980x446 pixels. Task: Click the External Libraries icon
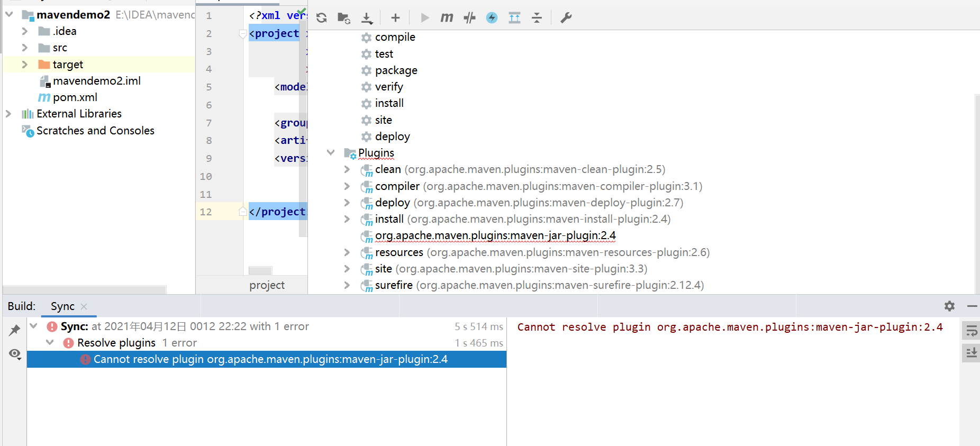tap(28, 114)
